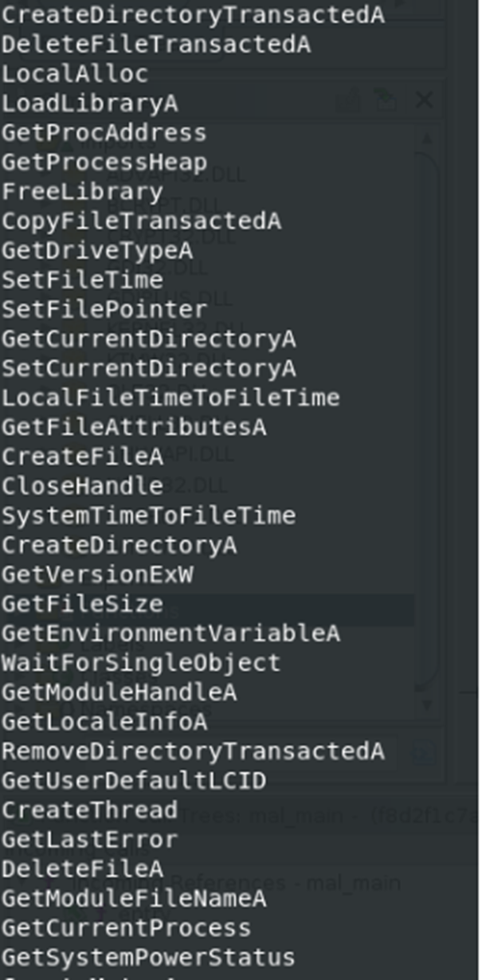Click the DeleteFileTransactedA entry
Screen dimensions: 482x980
pyautogui.click(x=156, y=45)
